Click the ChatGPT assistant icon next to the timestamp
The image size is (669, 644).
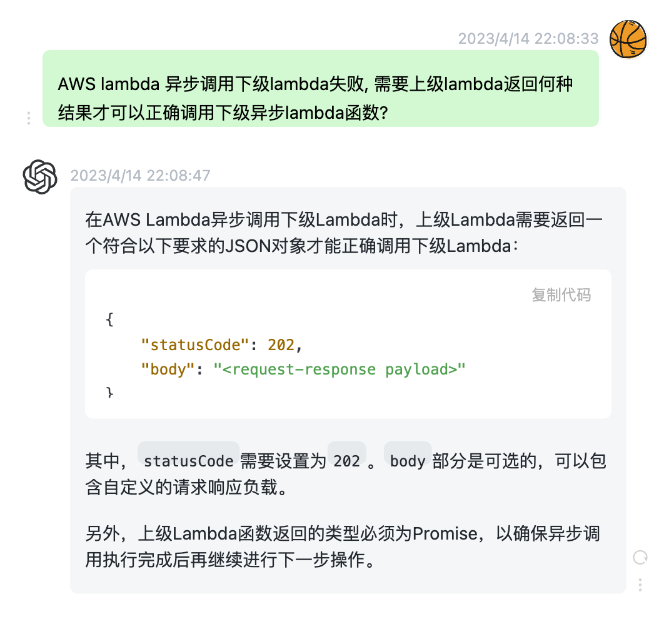click(x=39, y=178)
